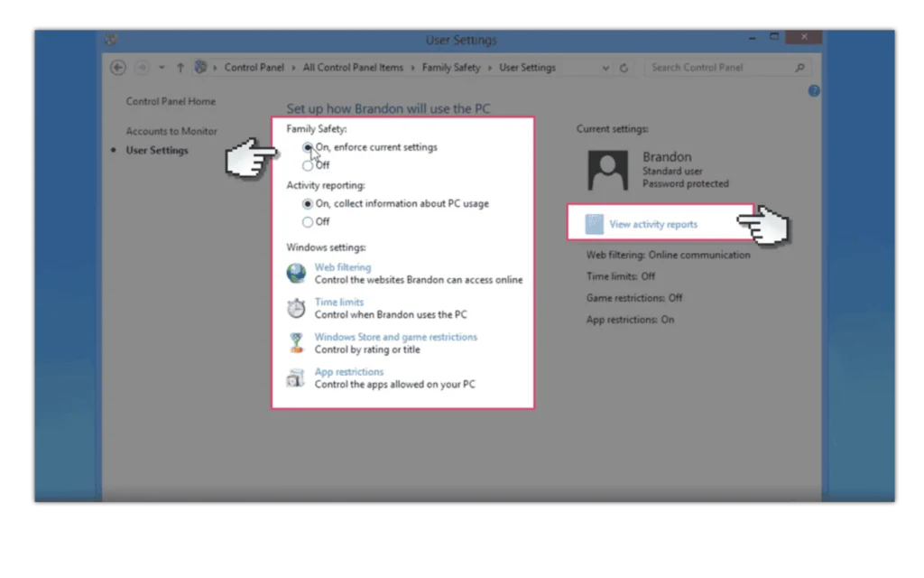
Task: Expand chevron after Family Safety breadcrumb
Action: coord(490,68)
